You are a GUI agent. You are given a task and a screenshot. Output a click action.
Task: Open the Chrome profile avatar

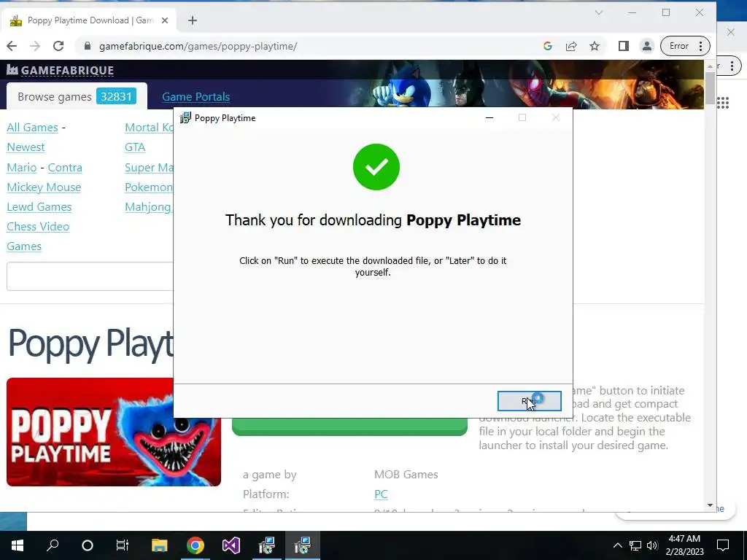pyautogui.click(x=647, y=46)
